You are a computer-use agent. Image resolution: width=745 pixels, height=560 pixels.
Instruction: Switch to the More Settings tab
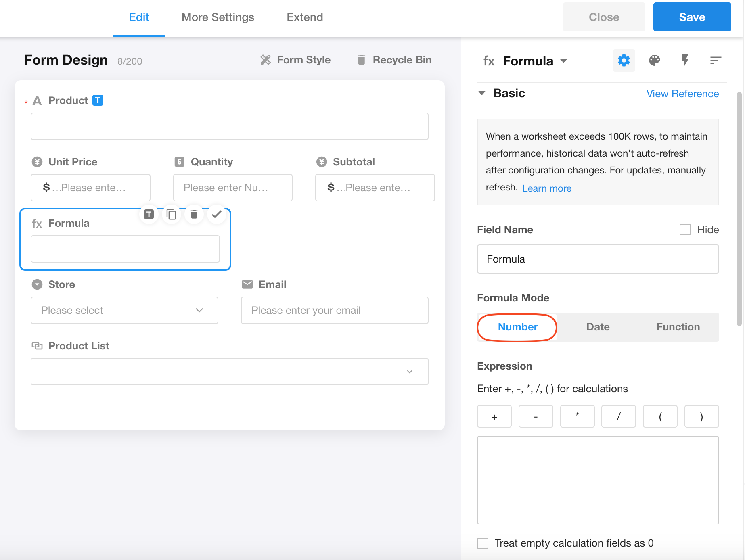[218, 17]
